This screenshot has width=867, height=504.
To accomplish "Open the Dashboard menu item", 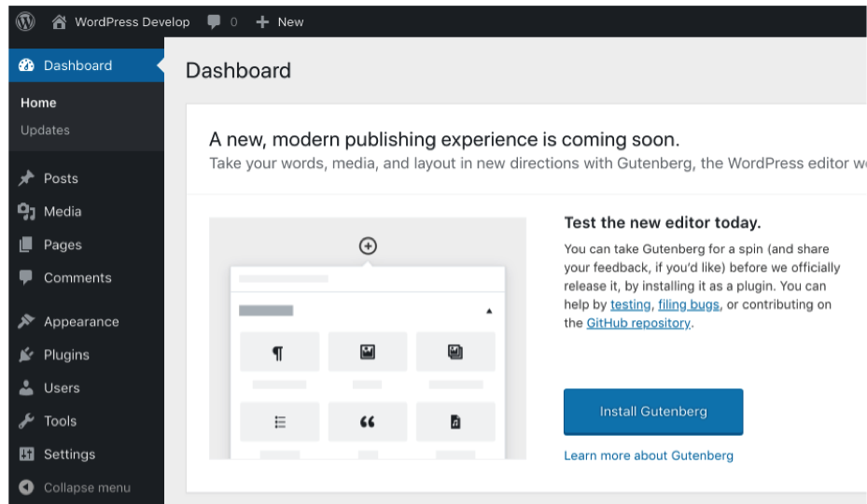I will (x=86, y=65).
